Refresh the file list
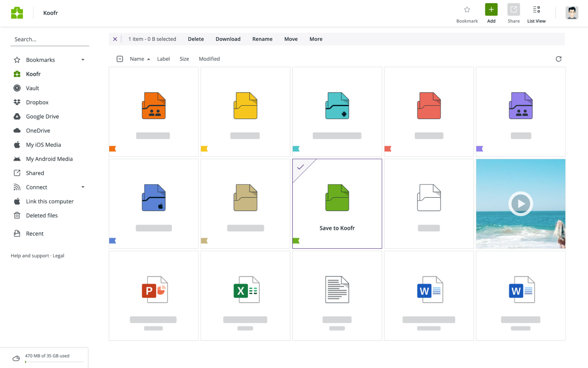 (x=559, y=59)
